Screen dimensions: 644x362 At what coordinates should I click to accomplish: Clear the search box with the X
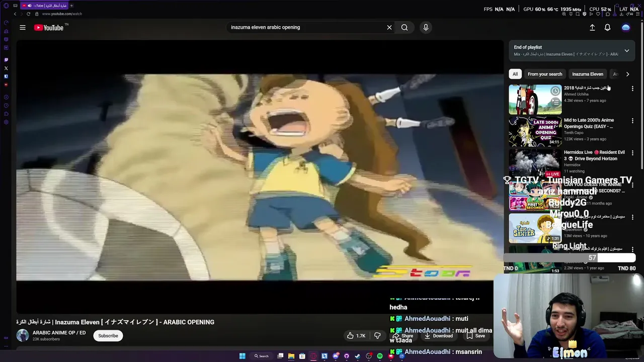click(389, 28)
